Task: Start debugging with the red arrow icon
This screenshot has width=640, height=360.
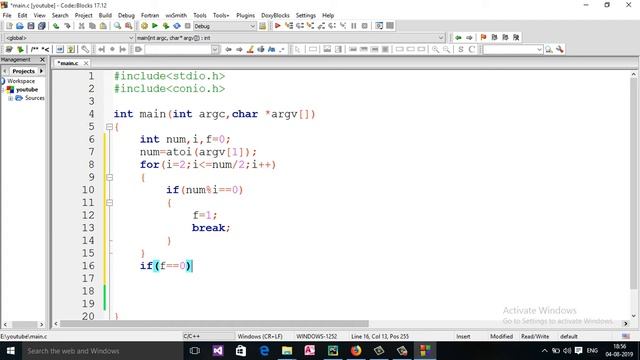Action: tap(278, 26)
